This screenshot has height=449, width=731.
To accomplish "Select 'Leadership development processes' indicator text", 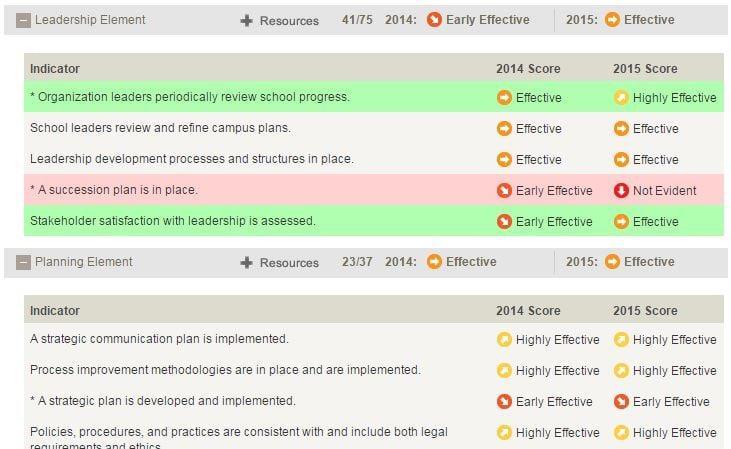I will (x=192, y=159).
